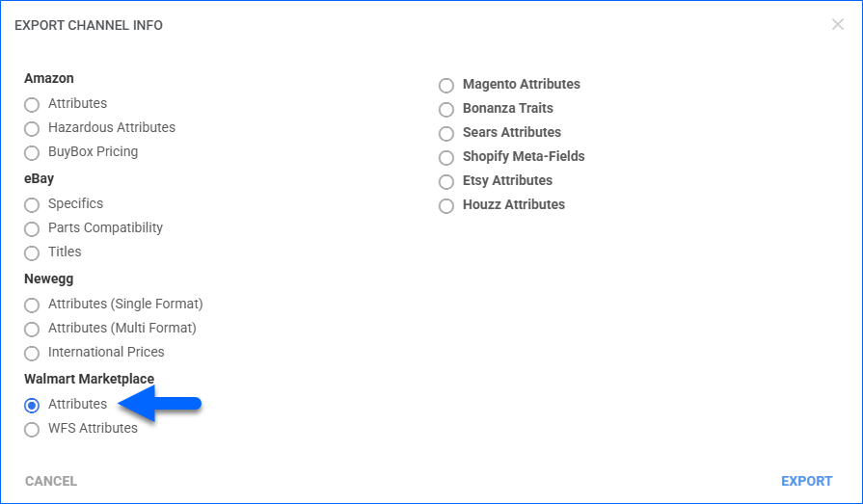Screen dimensions: 863x504
Task: Pick eBay Specifics export option
Action: coord(32,204)
